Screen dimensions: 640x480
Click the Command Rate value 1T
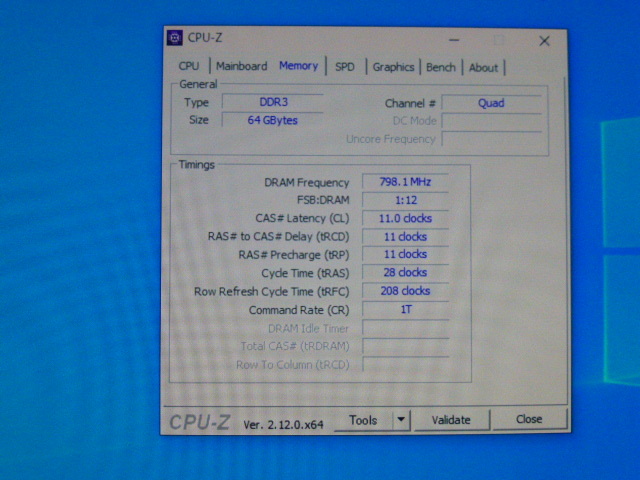(405, 309)
